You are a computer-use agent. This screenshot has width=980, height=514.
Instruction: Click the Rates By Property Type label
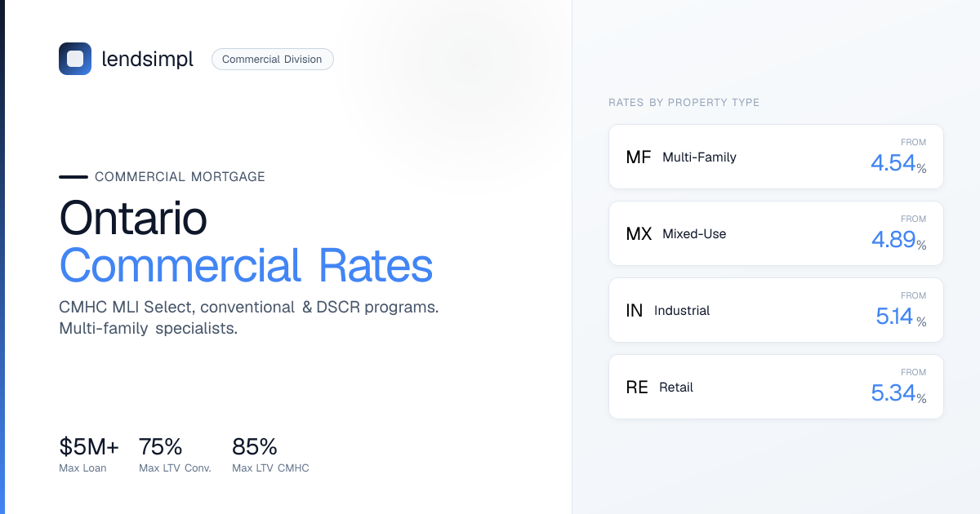[684, 103]
